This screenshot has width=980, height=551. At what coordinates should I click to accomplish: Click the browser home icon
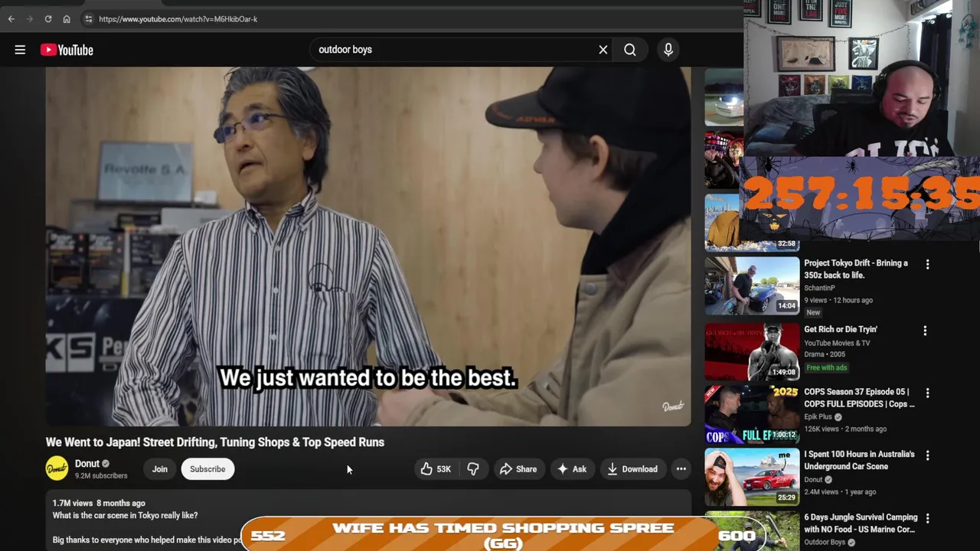[x=67, y=19]
